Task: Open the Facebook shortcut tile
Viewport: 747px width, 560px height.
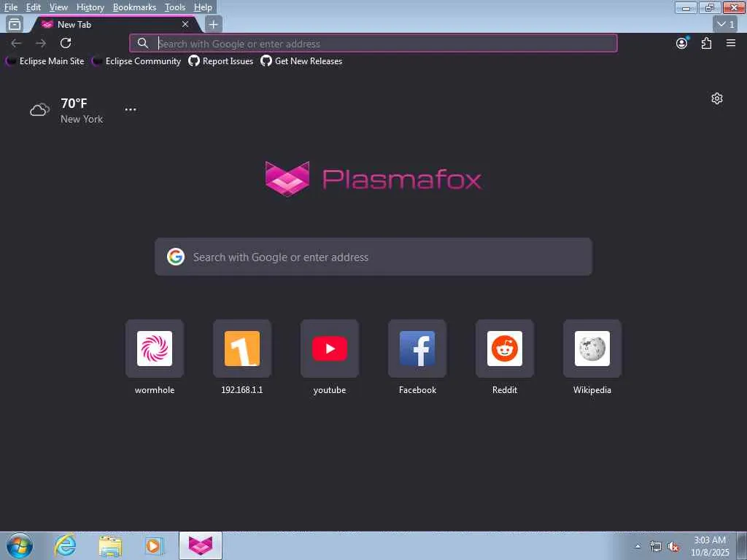Action: [x=417, y=349]
